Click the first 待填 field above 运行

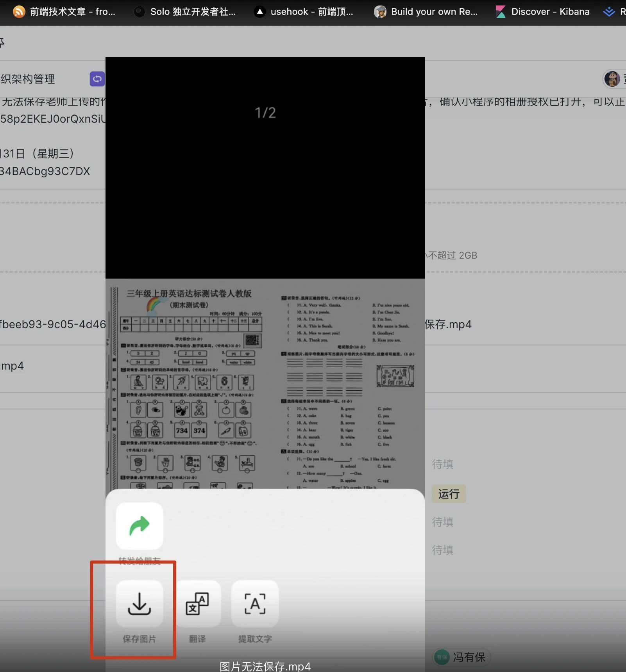coord(443,464)
